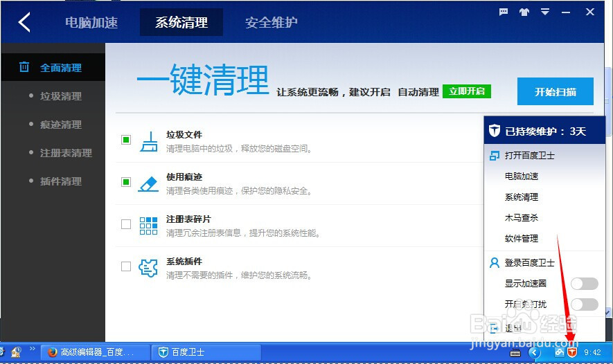Open the skin shirt icon

[524, 12]
